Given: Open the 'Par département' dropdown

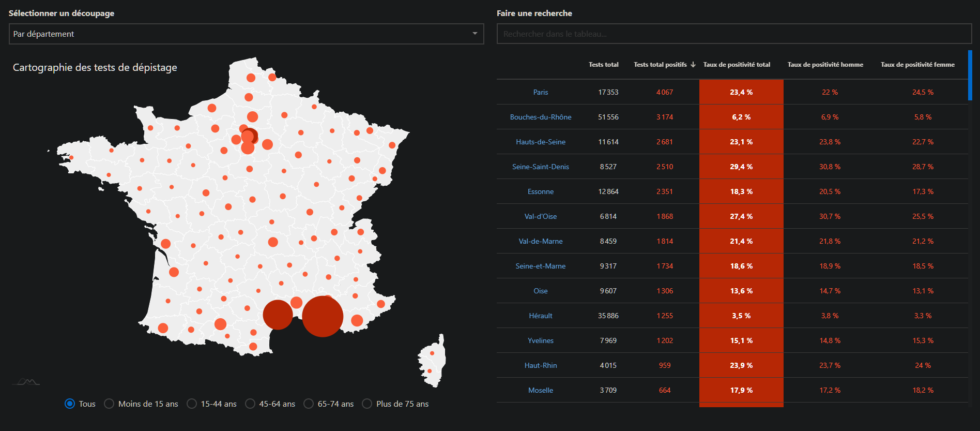Looking at the screenshot, I should [246, 34].
